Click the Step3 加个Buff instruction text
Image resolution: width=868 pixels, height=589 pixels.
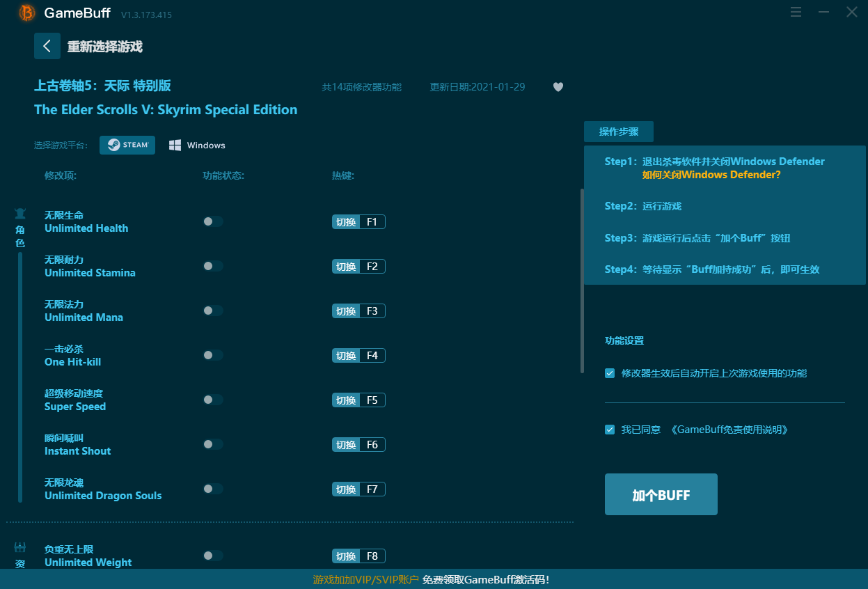click(697, 238)
